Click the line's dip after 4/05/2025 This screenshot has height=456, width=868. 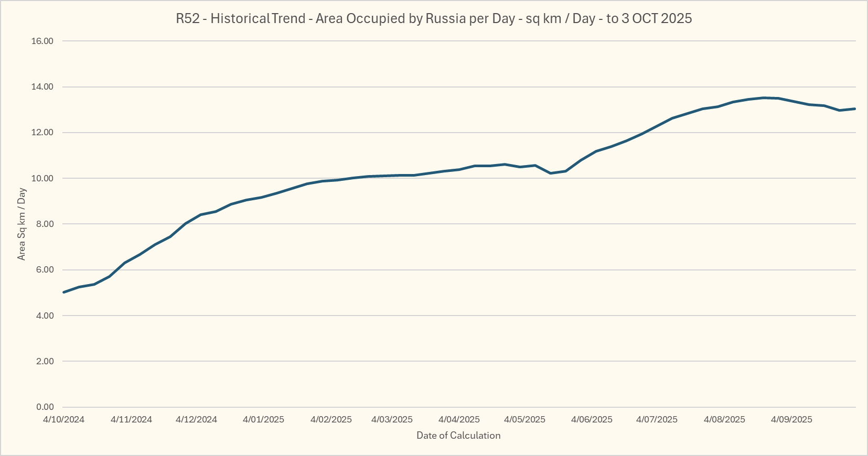[550, 173]
